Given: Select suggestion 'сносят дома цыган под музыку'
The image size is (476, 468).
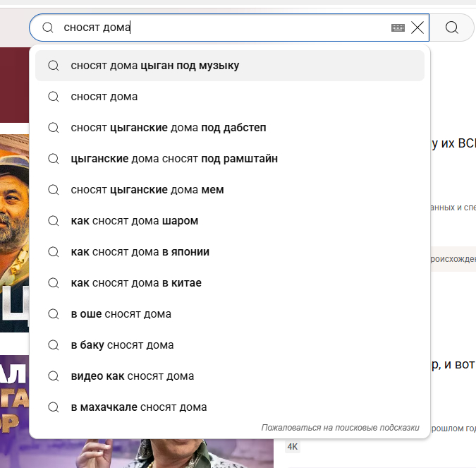Looking at the screenshot, I should (x=155, y=66).
